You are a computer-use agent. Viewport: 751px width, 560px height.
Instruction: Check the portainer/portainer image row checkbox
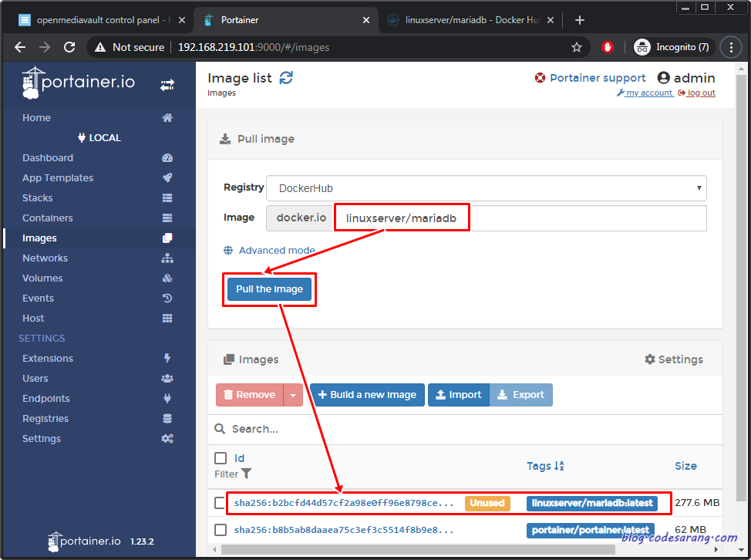click(x=221, y=530)
